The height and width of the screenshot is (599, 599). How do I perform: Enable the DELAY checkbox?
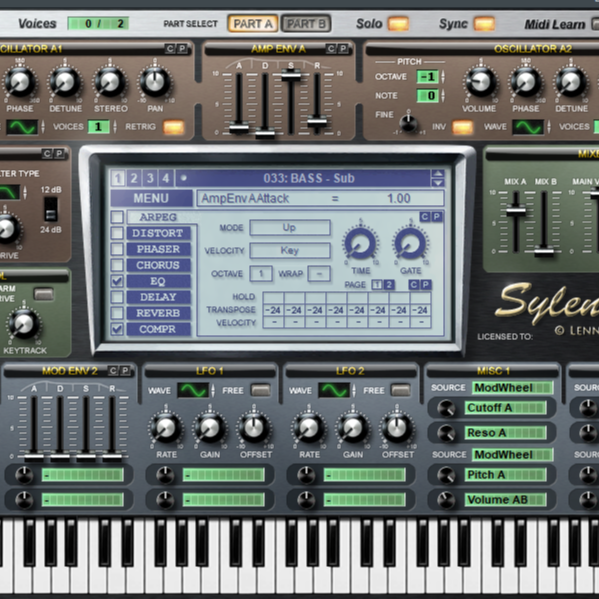117,297
